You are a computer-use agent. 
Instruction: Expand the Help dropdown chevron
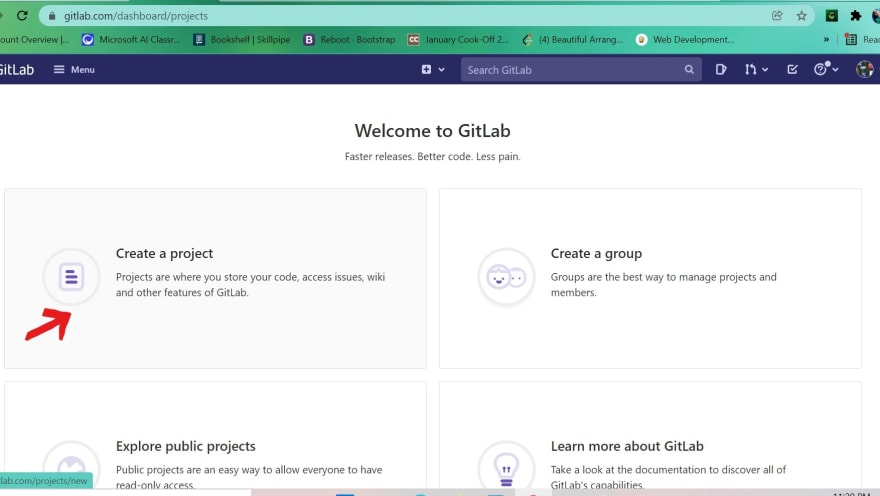[836, 70]
